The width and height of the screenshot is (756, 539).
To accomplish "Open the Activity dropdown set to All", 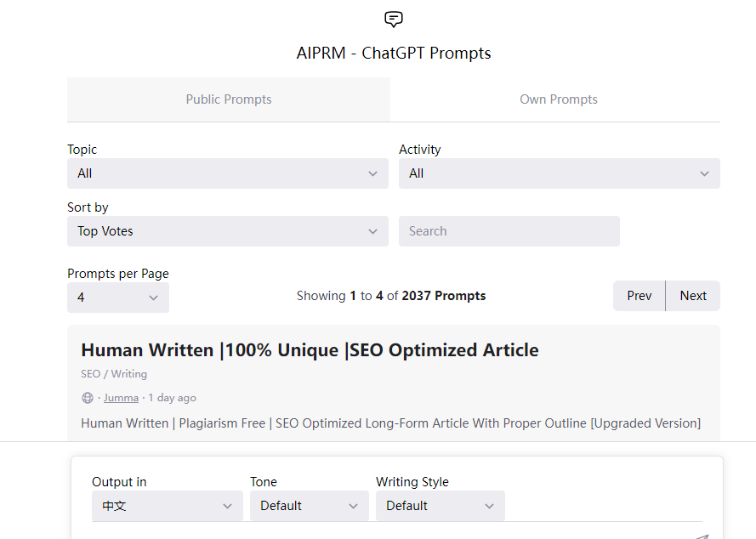I will [x=560, y=173].
